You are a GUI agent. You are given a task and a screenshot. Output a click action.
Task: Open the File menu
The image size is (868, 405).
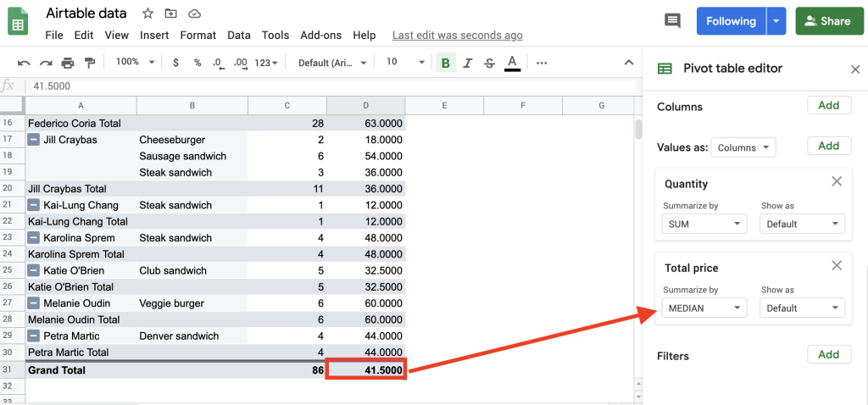tap(54, 36)
